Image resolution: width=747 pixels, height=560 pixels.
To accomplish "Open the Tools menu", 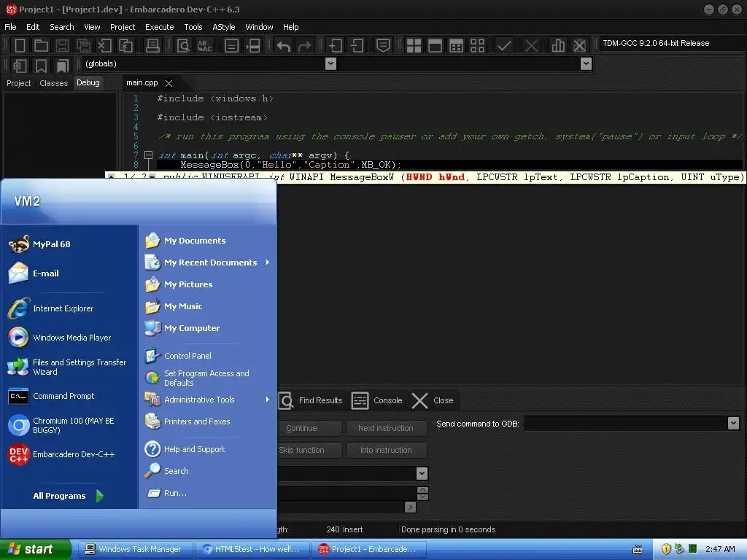I will click(x=193, y=27).
